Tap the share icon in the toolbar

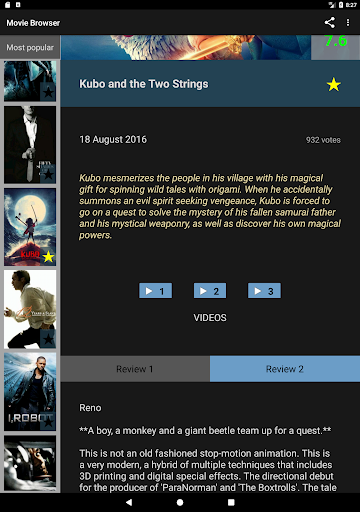329,23
